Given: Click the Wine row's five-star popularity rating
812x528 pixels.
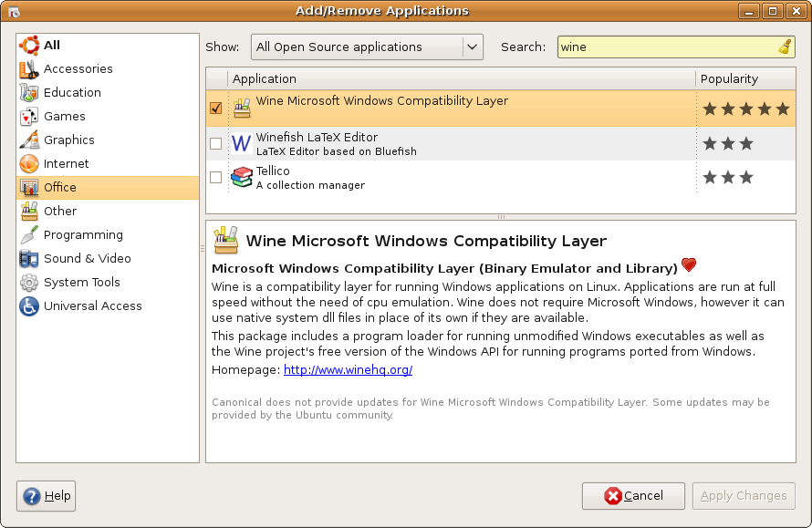Looking at the screenshot, I should coord(746,109).
